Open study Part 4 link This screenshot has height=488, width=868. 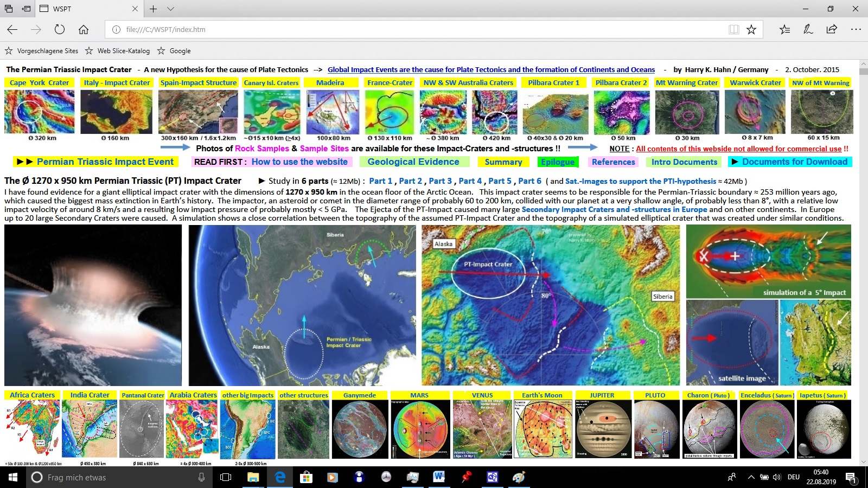tap(470, 181)
